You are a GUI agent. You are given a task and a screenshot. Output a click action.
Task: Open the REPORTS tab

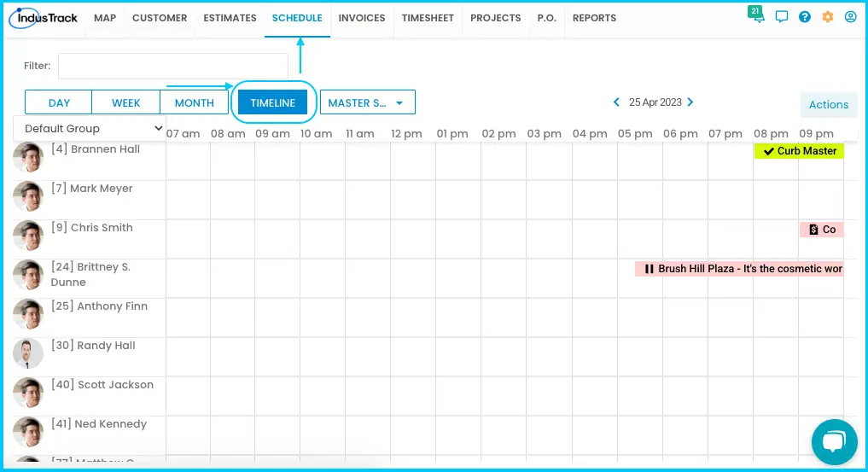(x=595, y=18)
